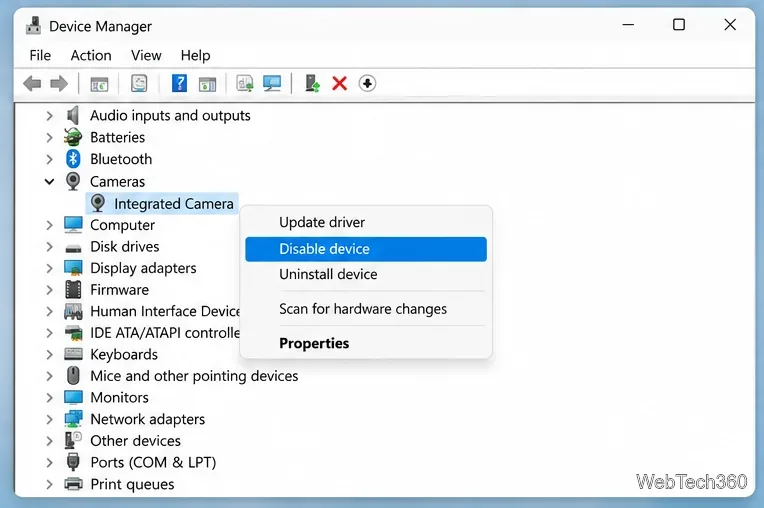
Task: Choose Update driver from context menu
Action: pyautogui.click(x=366, y=223)
